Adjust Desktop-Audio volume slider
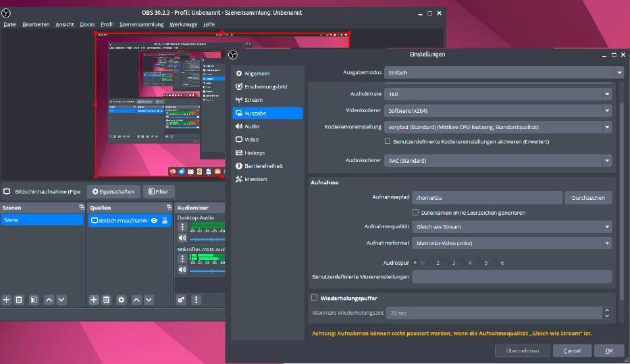The image size is (630, 364). point(207,239)
